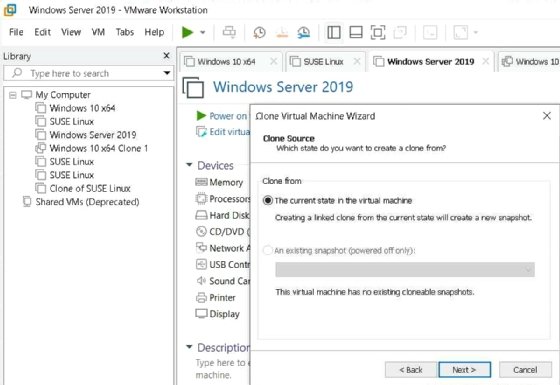Image resolution: width=560 pixels, height=385 pixels.
Task: Select the current state in the virtual machine radio
Action: 268,200
